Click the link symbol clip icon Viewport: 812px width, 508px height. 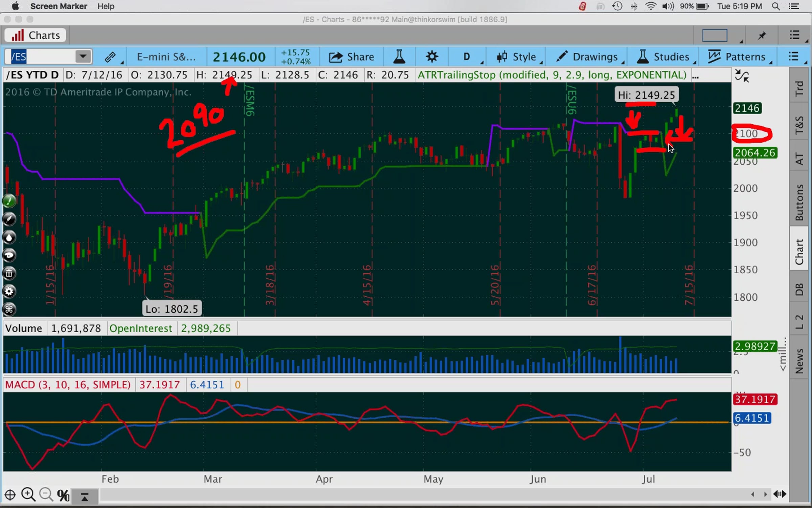tap(110, 57)
